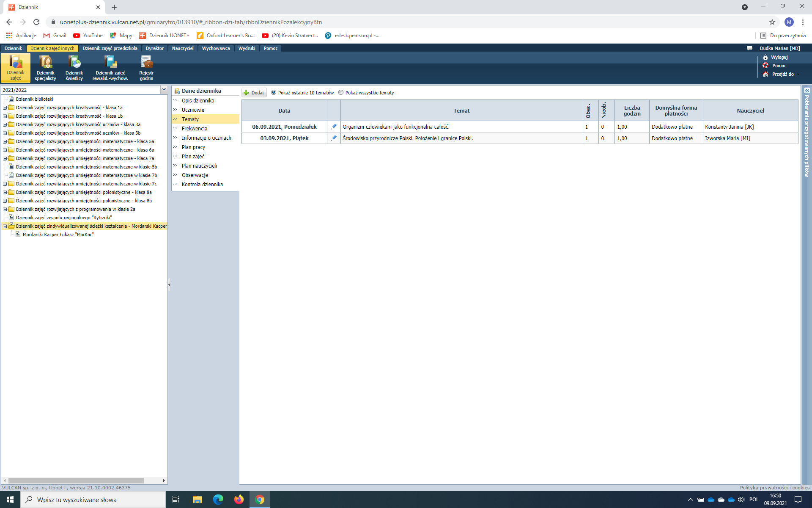Switch to Wychowawca ribbon tab
Viewport: 812px width, 508px height.
tap(216, 48)
